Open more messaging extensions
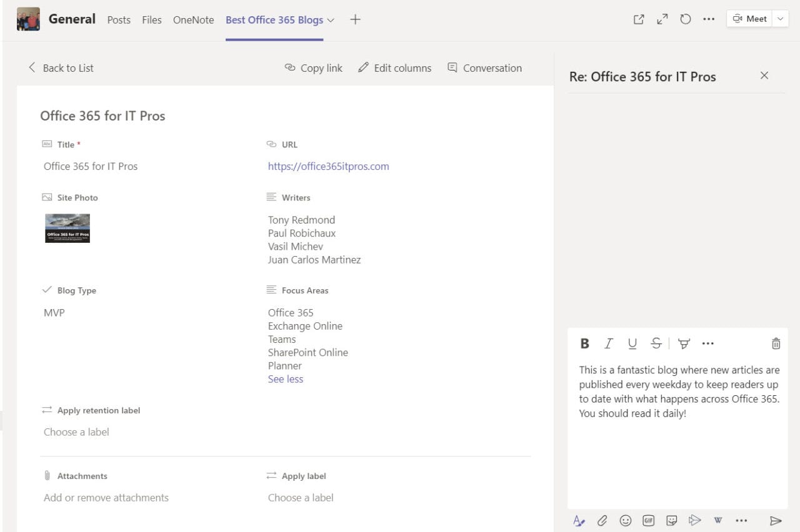The width and height of the screenshot is (800, 532). [x=741, y=520]
